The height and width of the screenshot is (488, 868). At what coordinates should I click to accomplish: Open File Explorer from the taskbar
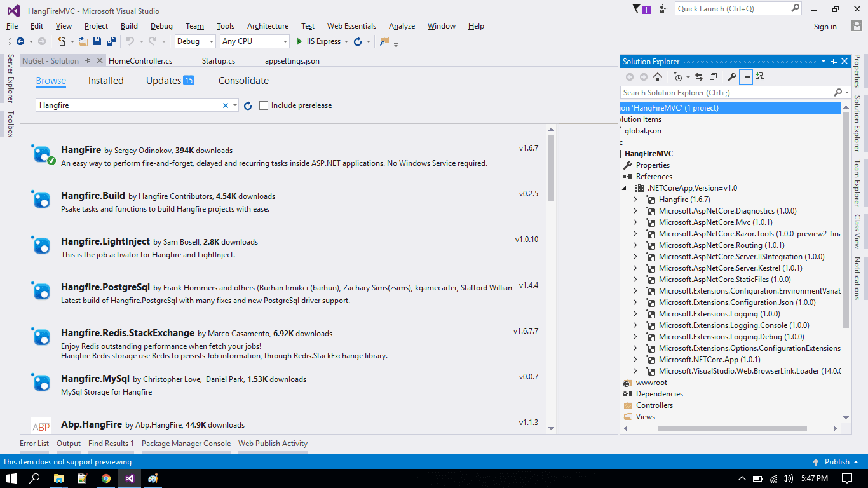[x=59, y=478]
